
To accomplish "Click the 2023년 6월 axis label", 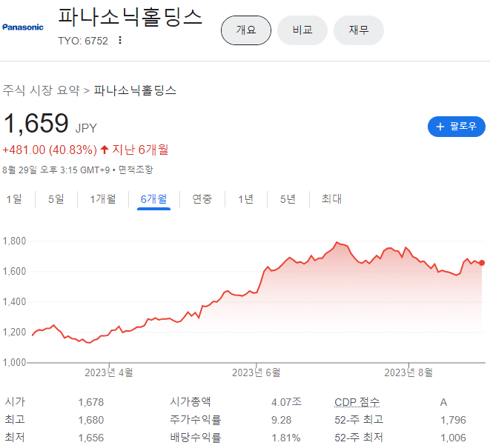I will (256, 372).
